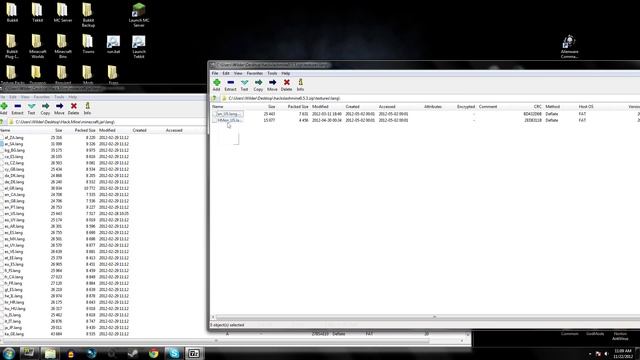The height and width of the screenshot is (360, 640).
Task: Select fr_FR.lang in back window
Action: (13, 283)
